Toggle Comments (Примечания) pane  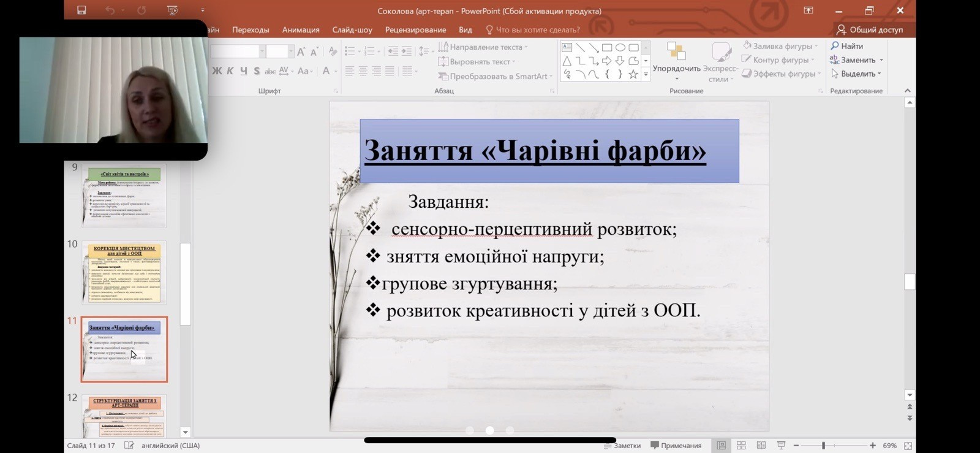(x=676, y=446)
